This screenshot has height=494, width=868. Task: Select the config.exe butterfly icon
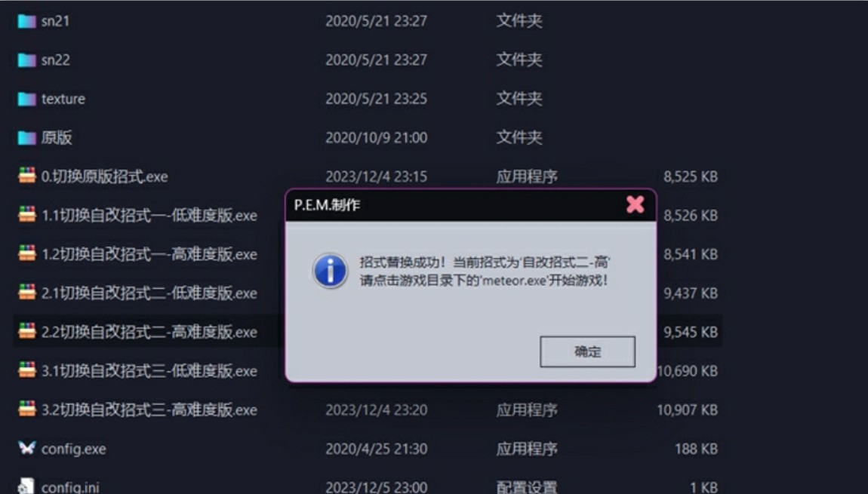(x=26, y=447)
